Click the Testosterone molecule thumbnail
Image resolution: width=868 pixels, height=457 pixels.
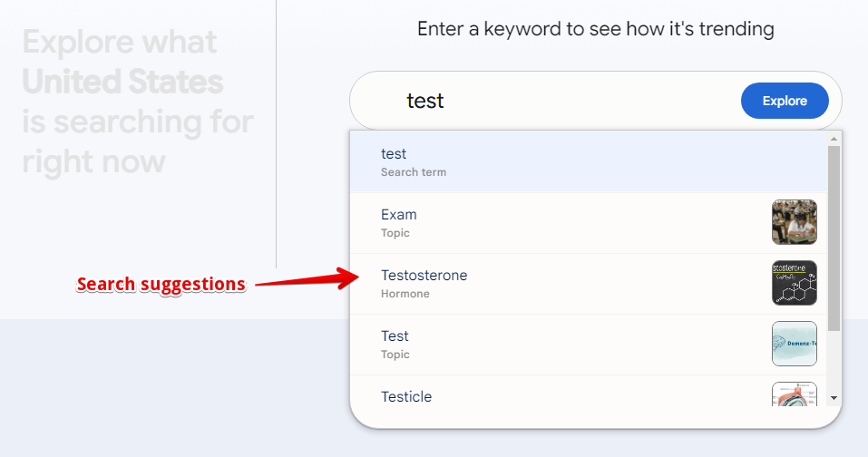(794, 283)
